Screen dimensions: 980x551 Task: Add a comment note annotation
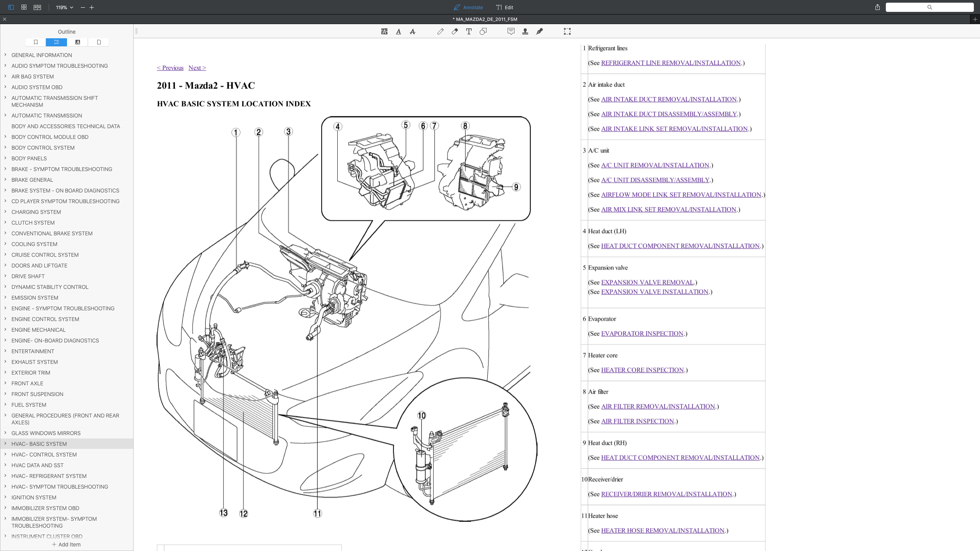511,32
